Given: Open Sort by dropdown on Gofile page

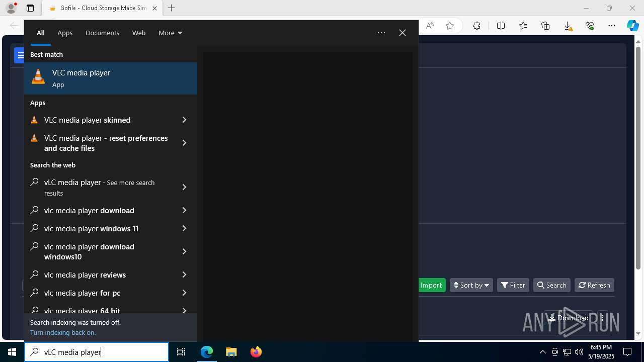Looking at the screenshot, I should point(471,285).
